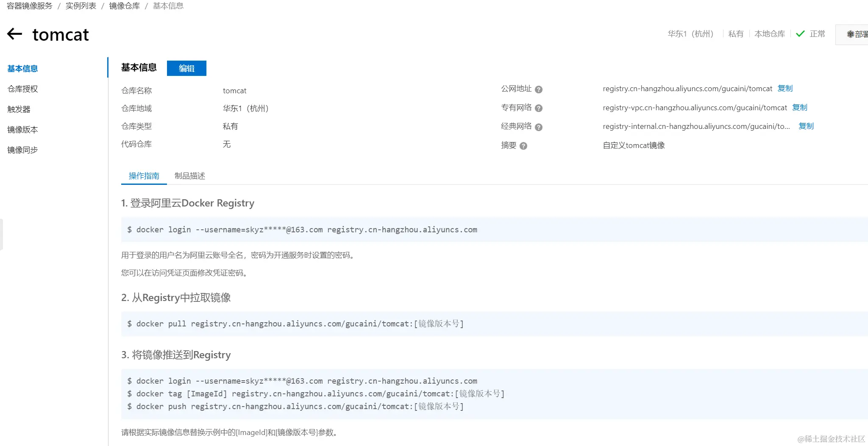Click the heading 1. 登录阿里云Docker Registry
The image size is (868, 446).
[x=188, y=203]
